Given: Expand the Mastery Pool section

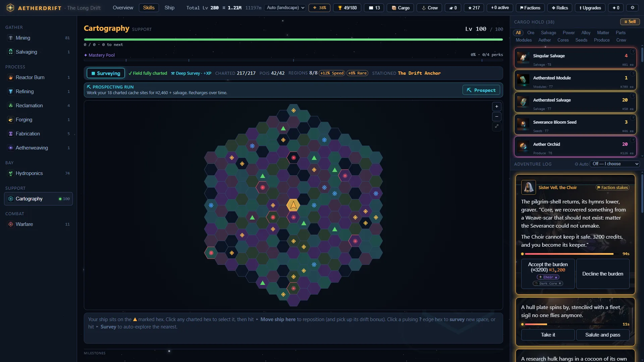Looking at the screenshot, I should tap(99, 55).
